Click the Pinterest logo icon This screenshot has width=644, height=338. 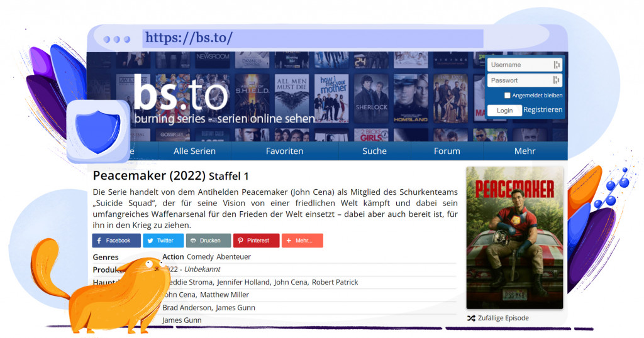[240, 241]
